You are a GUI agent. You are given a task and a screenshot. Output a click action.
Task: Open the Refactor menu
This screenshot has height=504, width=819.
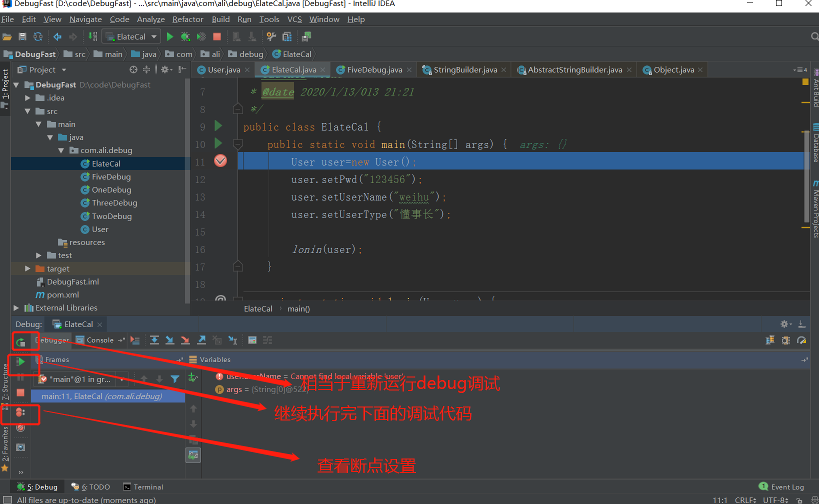188,19
